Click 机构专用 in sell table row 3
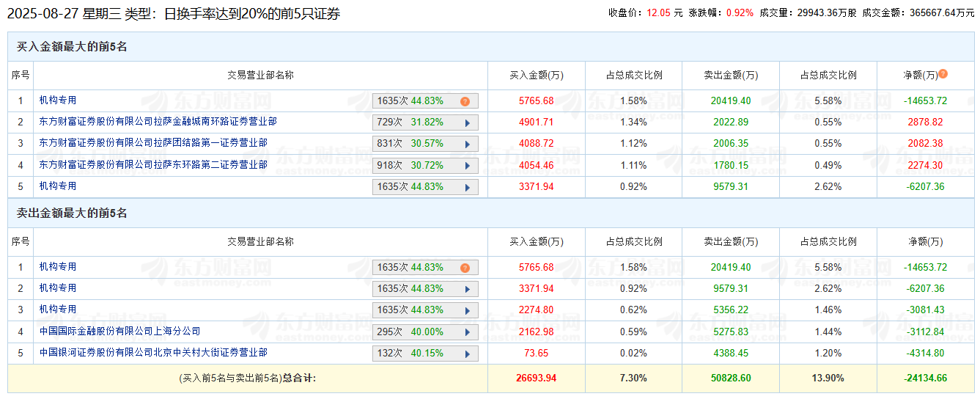980x399 pixels. [x=58, y=310]
